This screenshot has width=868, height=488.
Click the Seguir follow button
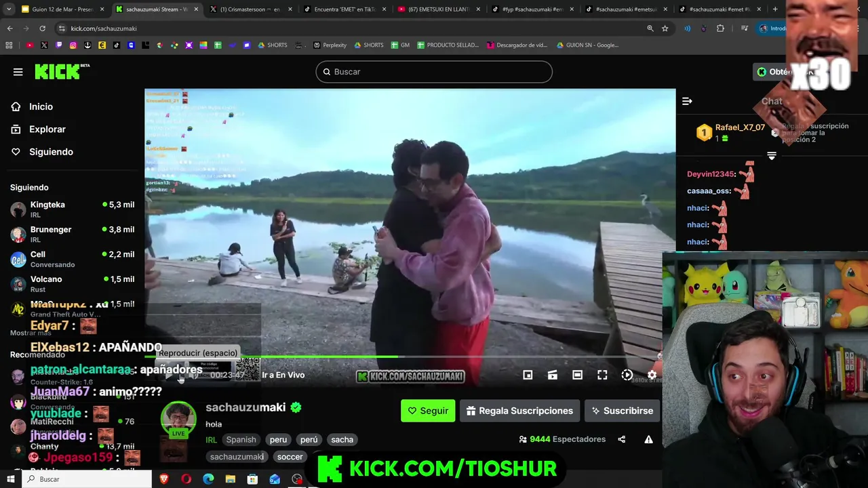pos(428,411)
